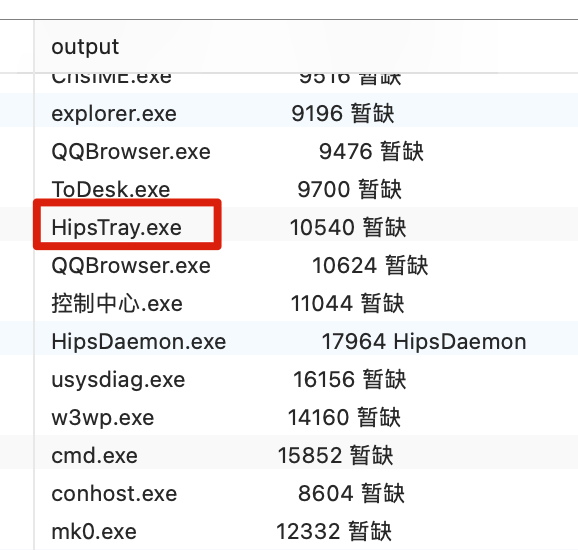Select the HipsTray.exe entry
Viewport: 578px width, 550px height.
click(116, 227)
